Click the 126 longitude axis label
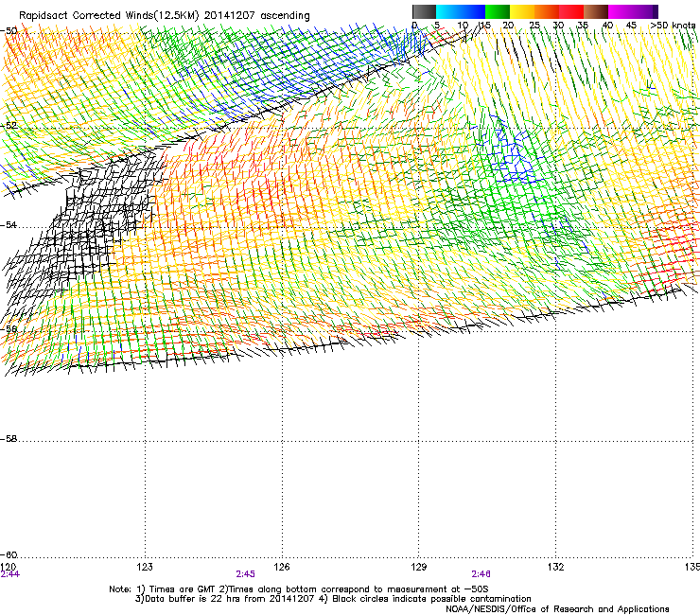 click(282, 567)
